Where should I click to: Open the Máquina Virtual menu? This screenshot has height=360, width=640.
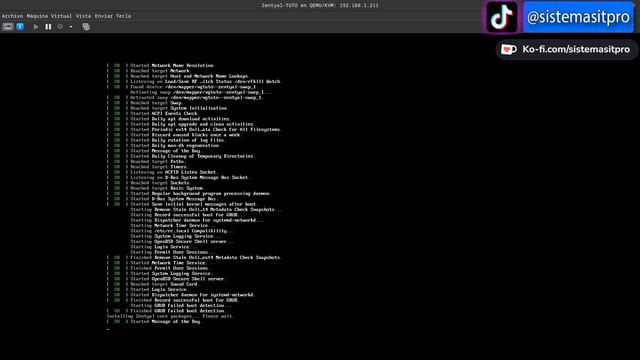49,16
